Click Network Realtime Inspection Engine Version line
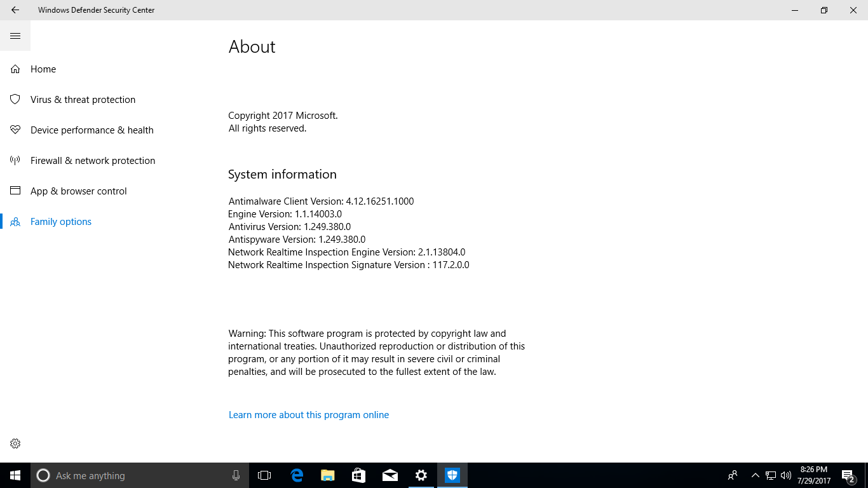Image resolution: width=868 pixels, height=488 pixels. click(347, 252)
